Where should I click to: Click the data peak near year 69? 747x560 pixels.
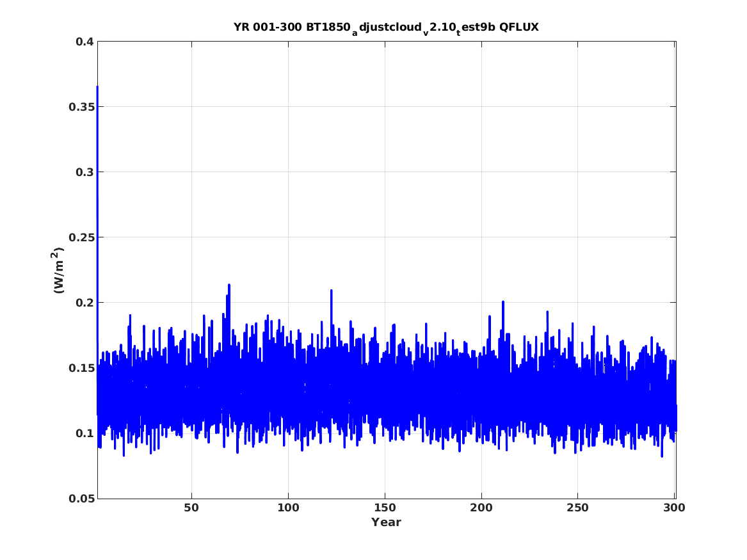coord(229,285)
